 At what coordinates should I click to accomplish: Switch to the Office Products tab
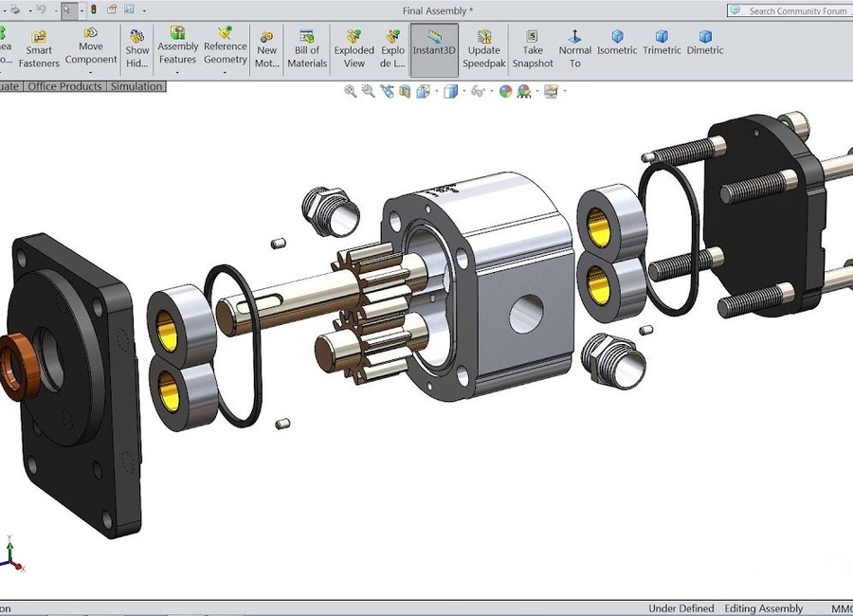[x=64, y=86]
